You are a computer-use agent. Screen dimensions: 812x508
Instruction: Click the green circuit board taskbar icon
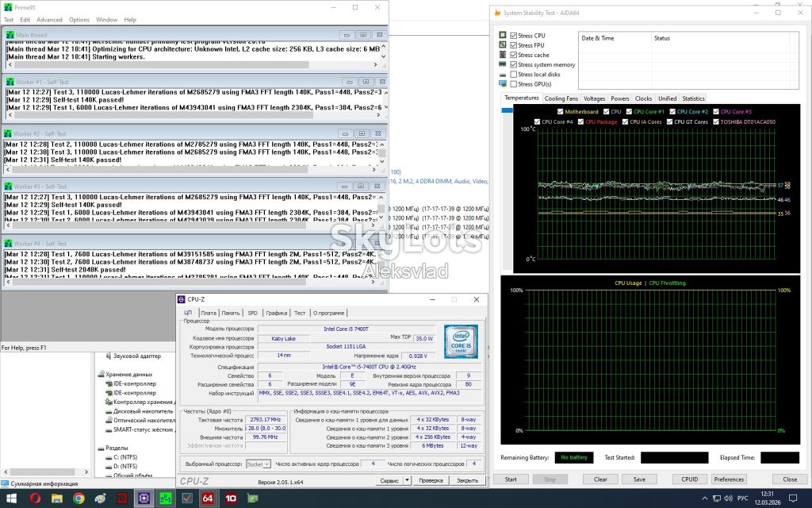(x=252, y=498)
